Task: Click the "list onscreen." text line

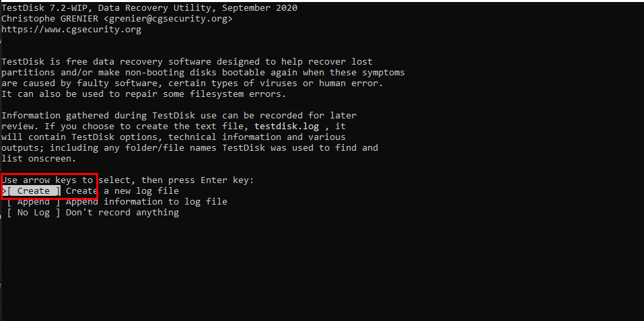Action: click(39, 158)
